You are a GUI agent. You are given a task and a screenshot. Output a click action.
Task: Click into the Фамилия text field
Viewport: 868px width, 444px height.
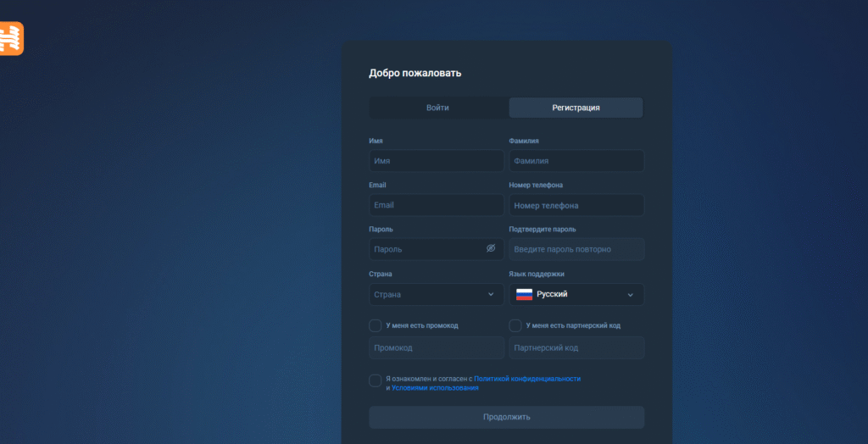click(x=576, y=161)
